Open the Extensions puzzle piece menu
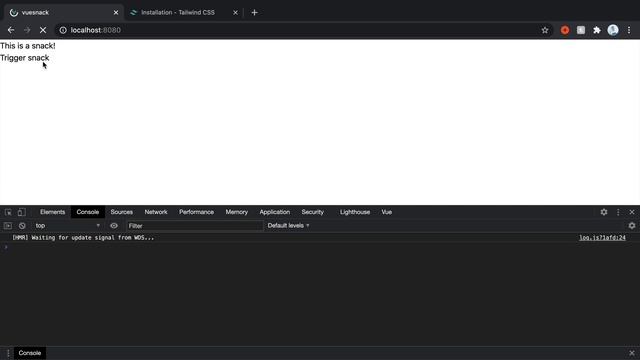The width and height of the screenshot is (640, 360). pos(597,30)
